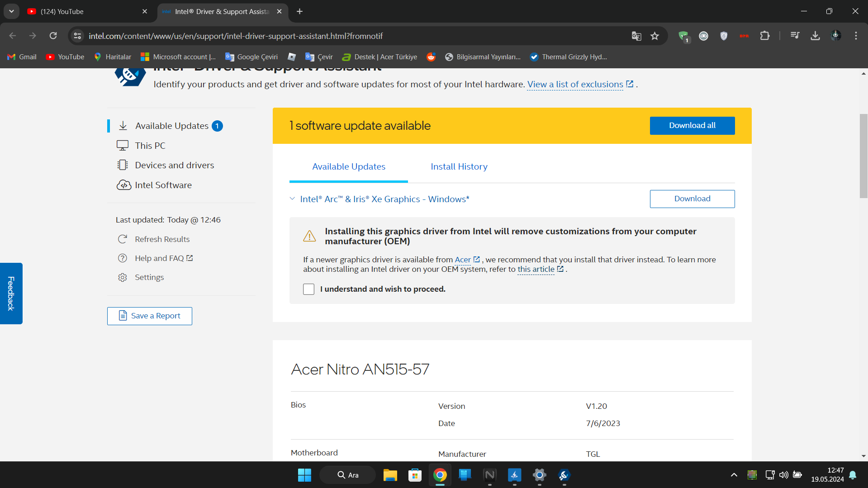This screenshot has width=868, height=488.
Task: Open the tab search dropdown arrow
Action: coord(11,11)
